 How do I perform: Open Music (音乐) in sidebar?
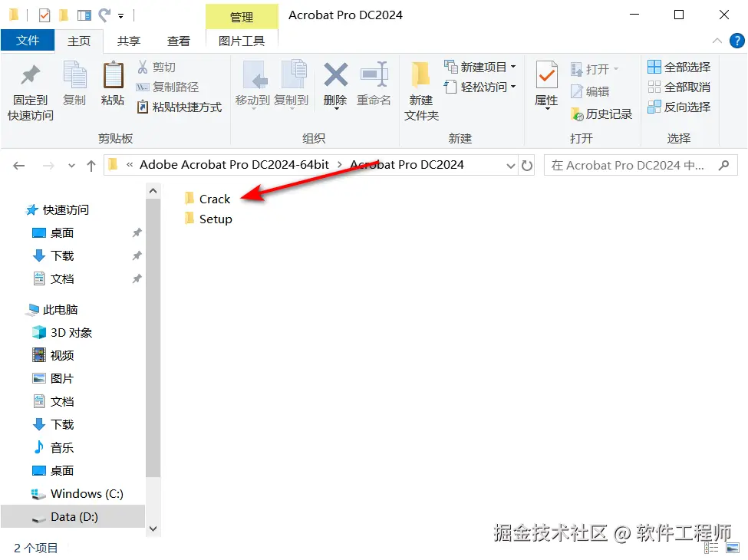pyautogui.click(x=53, y=448)
